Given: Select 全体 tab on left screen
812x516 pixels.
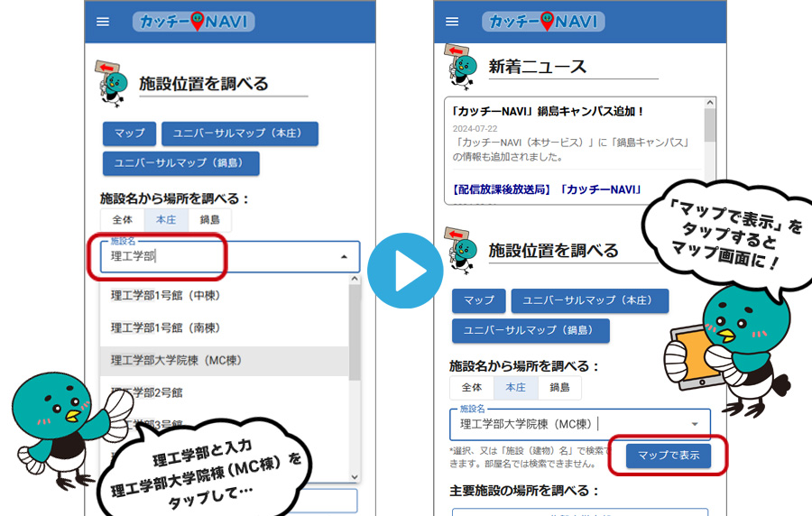Looking at the screenshot, I should tap(123, 220).
